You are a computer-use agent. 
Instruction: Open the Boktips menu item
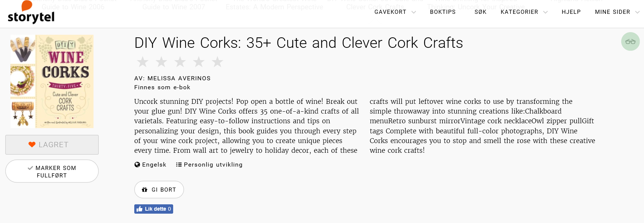point(443,12)
